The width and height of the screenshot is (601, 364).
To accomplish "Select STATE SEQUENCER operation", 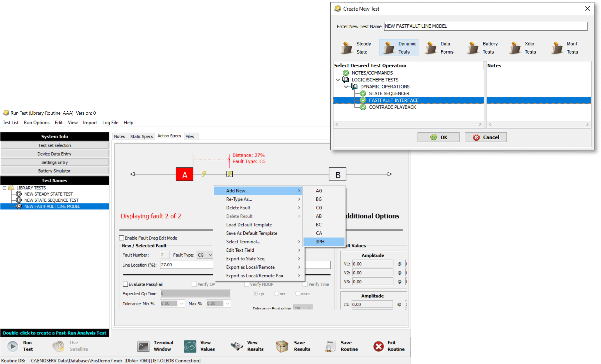I will pyautogui.click(x=389, y=94).
